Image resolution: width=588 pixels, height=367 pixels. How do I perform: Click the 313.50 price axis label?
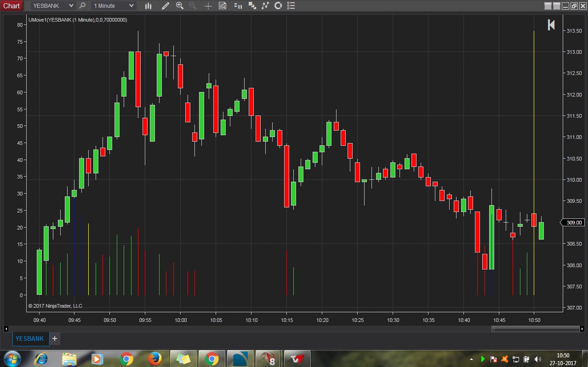click(574, 31)
